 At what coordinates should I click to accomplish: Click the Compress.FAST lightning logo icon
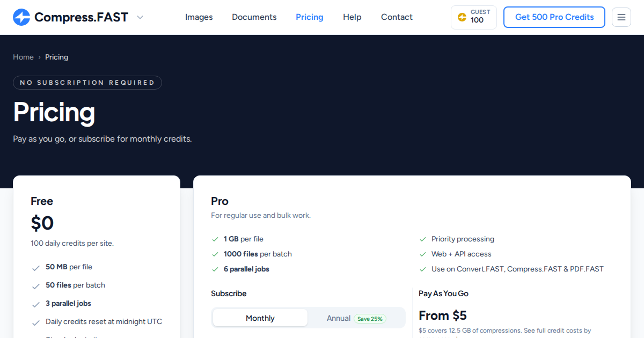pyautogui.click(x=21, y=17)
